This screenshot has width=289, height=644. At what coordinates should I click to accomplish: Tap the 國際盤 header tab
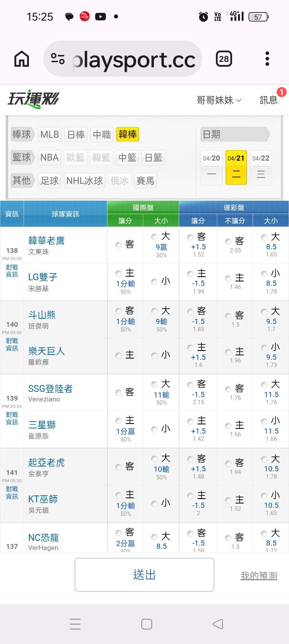point(143,207)
